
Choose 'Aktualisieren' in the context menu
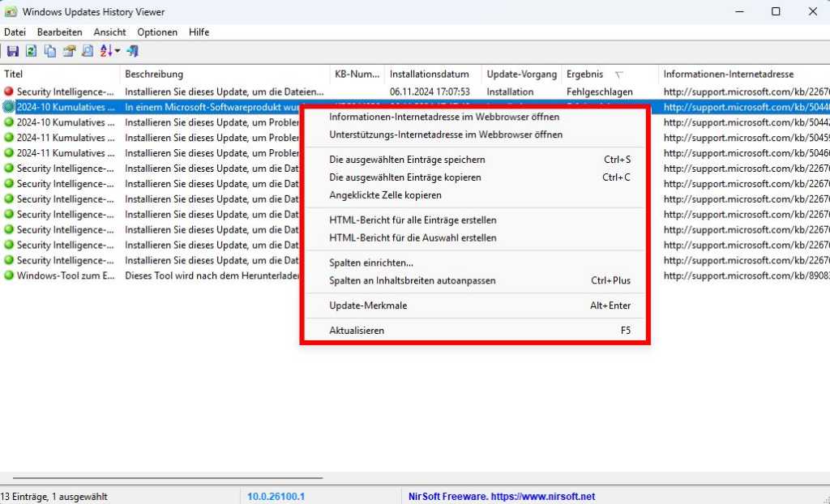pos(357,331)
